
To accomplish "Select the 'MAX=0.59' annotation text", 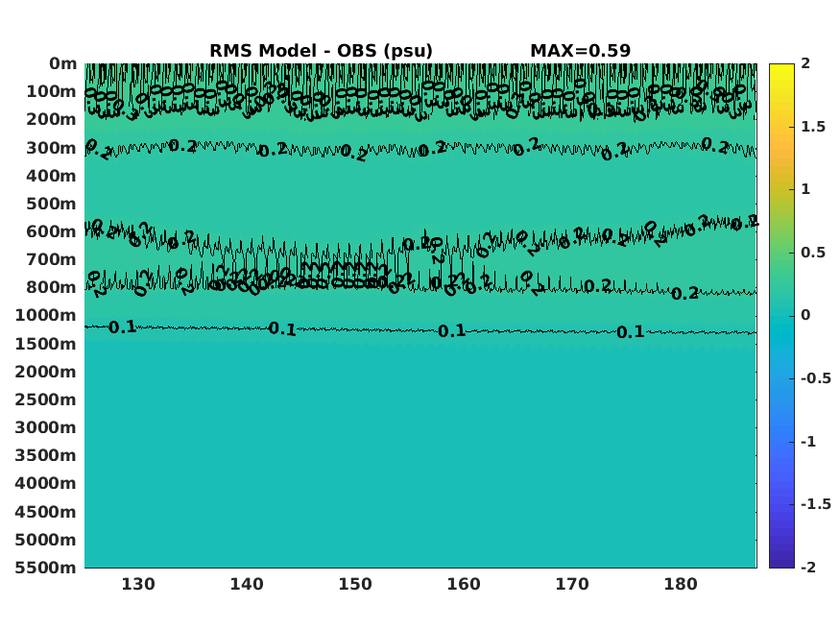I will pyautogui.click(x=580, y=50).
